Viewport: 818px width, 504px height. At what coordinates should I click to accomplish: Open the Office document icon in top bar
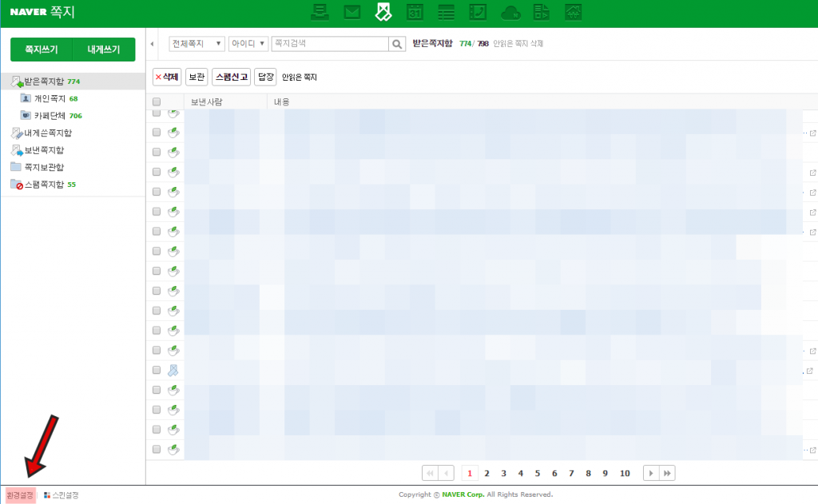click(x=542, y=12)
